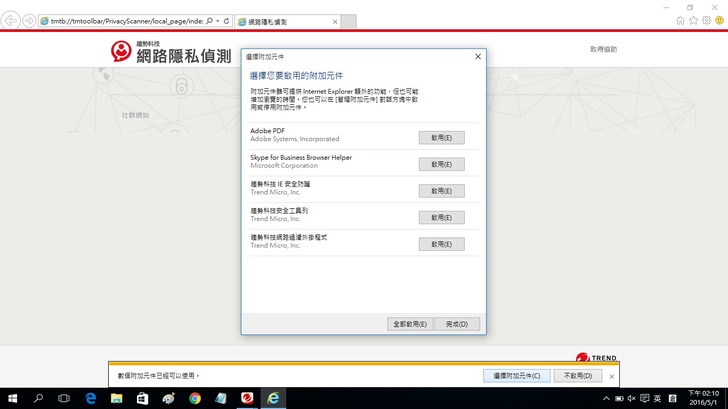The width and height of the screenshot is (728, 409).
Task: Click 不啟用 in the notification bar
Action: [x=577, y=376]
